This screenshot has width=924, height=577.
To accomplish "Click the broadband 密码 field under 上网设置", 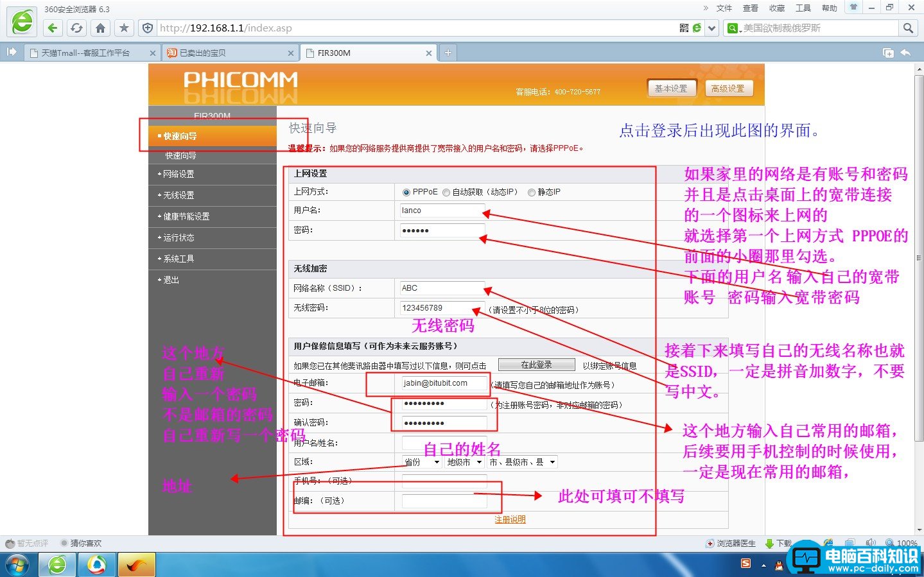I will (x=442, y=230).
